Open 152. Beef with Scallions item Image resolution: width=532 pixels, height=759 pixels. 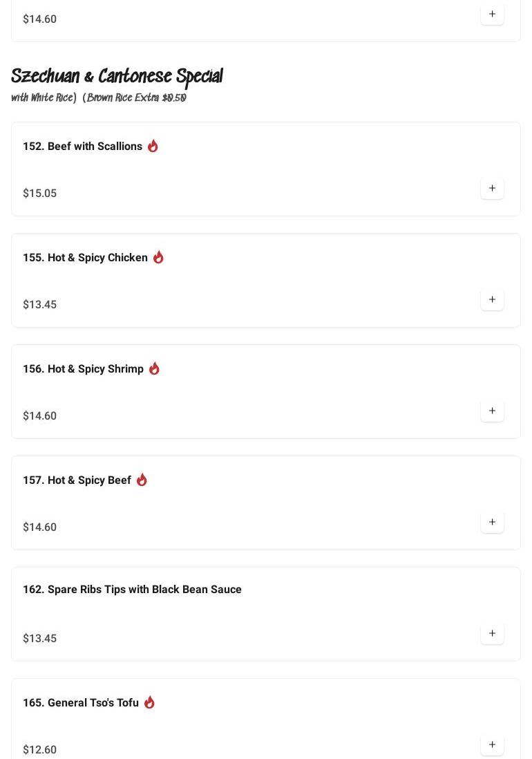pyautogui.click(x=82, y=147)
